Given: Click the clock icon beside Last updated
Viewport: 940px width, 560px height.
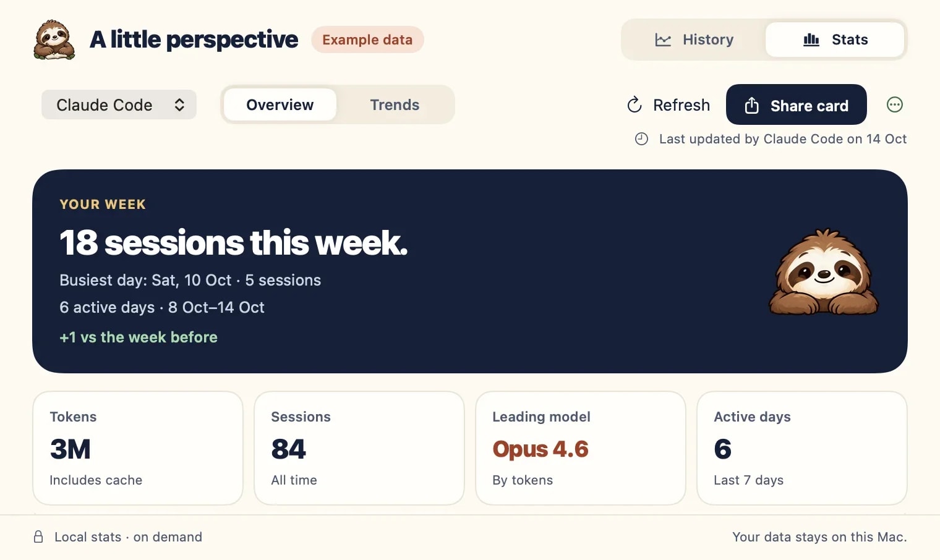Looking at the screenshot, I should pyautogui.click(x=641, y=139).
